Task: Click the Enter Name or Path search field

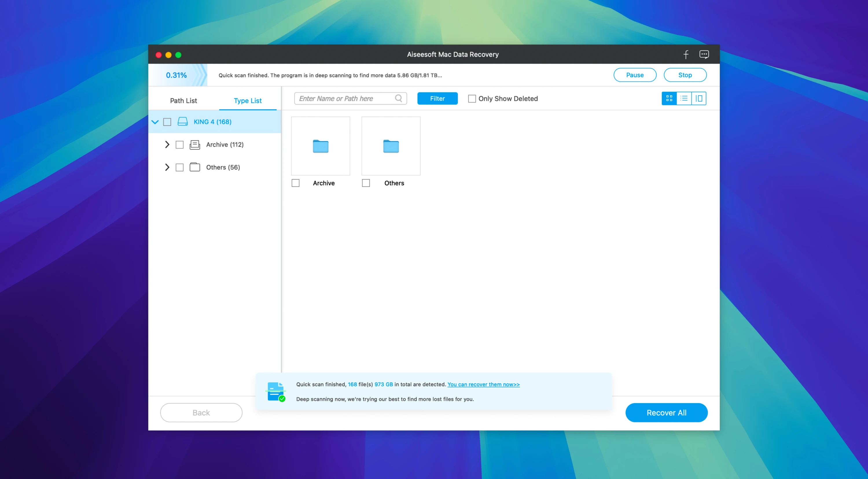Action: pyautogui.click(x=340, y=98)
